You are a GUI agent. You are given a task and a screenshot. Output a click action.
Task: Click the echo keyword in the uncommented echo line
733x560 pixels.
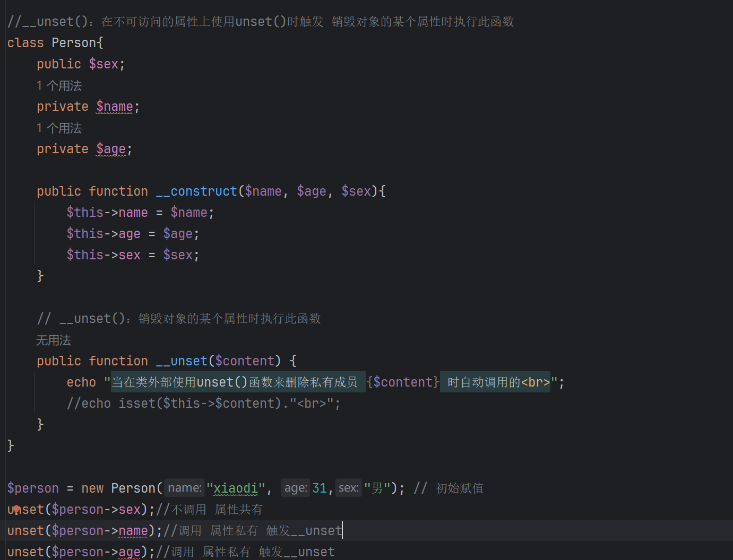(x=81, y=382)
